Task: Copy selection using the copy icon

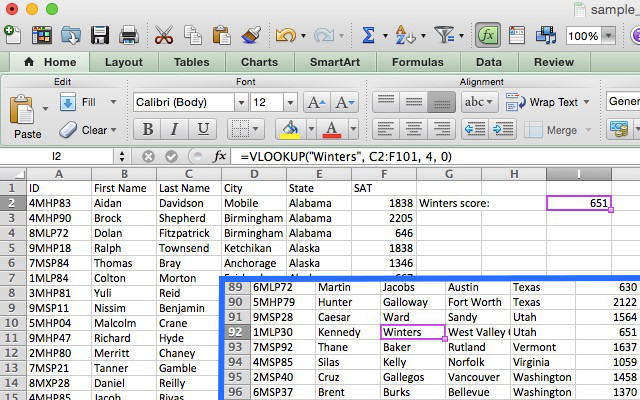Action: click(x=192, y=36)
